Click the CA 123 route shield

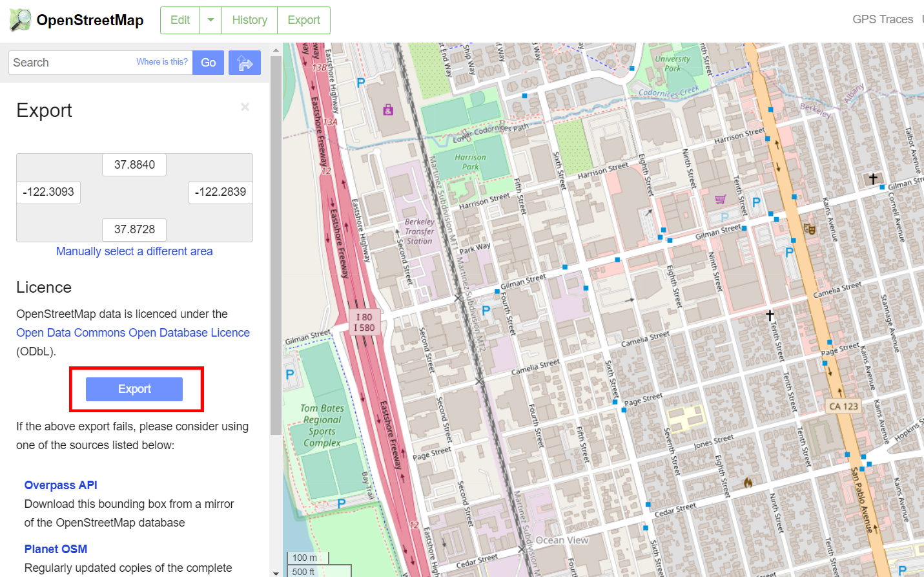843,406
